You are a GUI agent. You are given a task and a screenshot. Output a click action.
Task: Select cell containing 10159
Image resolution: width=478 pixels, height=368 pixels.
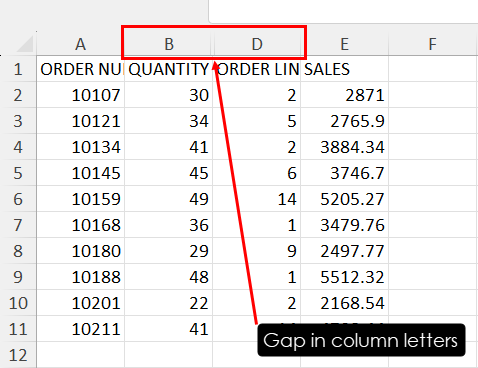point(80,199)
